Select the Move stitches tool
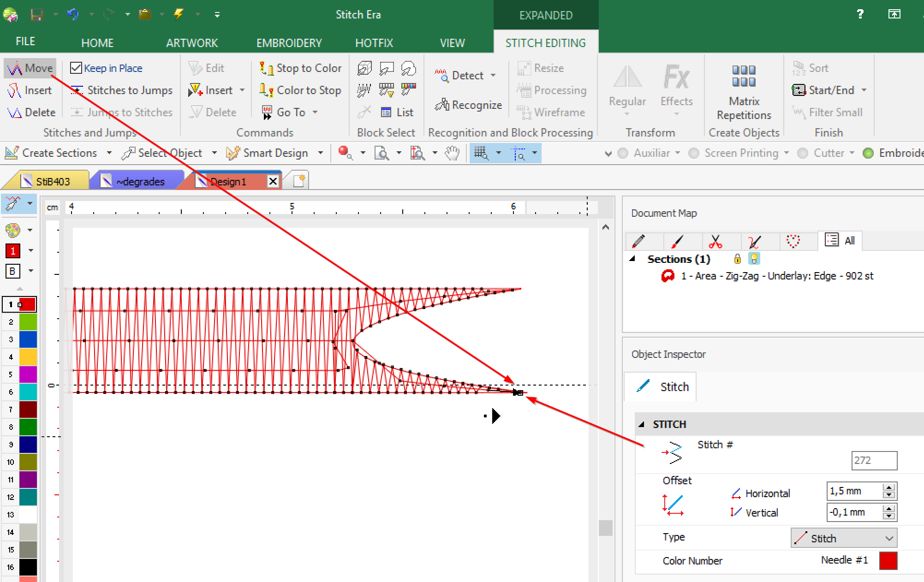Screen dimensions: 924x582 30,68
